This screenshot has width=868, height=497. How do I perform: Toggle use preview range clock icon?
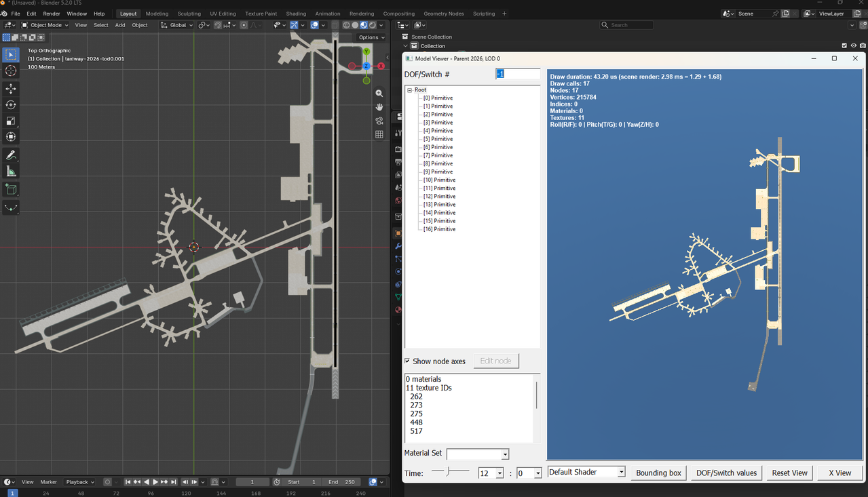(276, 482)
